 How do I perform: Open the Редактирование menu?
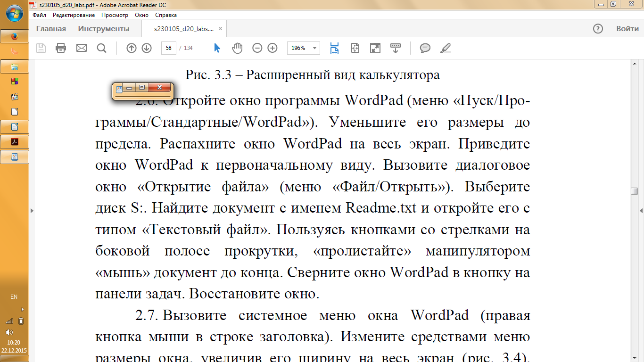pos(74,15)
